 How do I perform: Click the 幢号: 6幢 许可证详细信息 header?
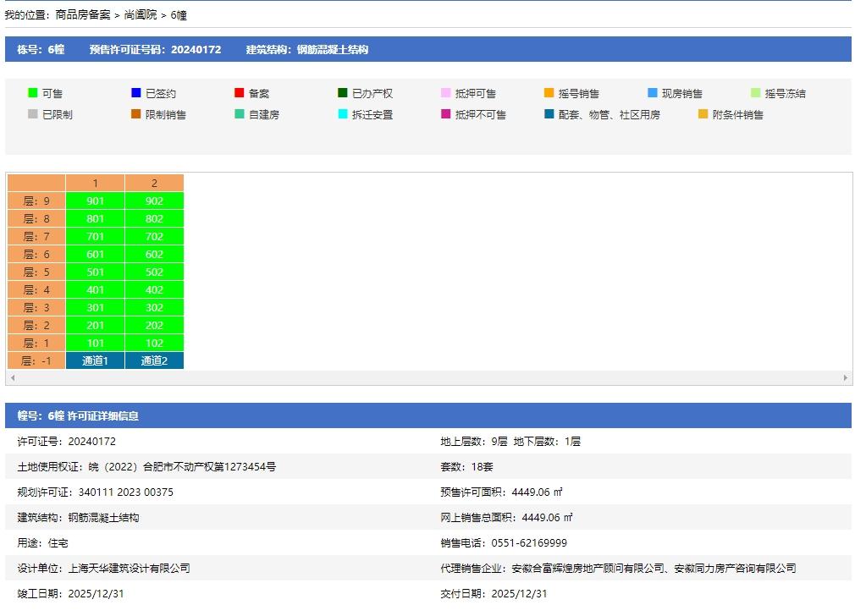coord(78,415)
